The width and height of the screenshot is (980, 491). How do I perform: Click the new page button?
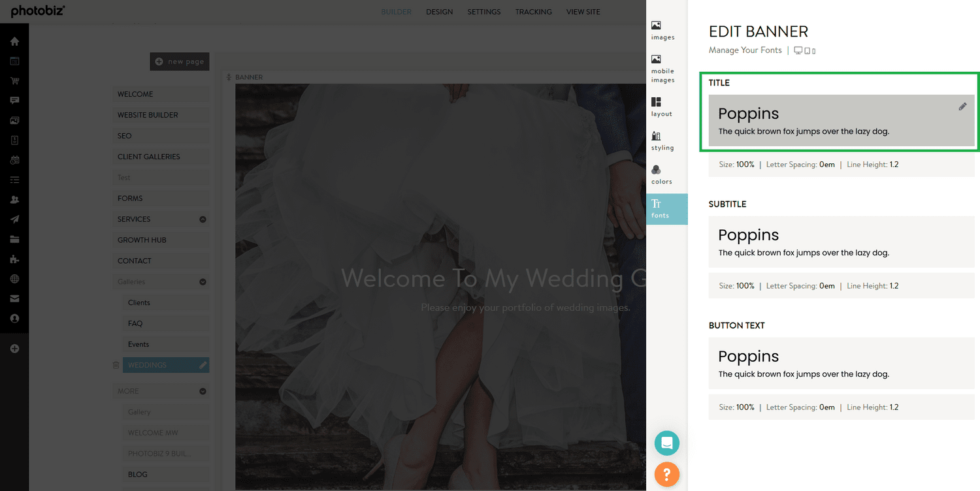180,61
